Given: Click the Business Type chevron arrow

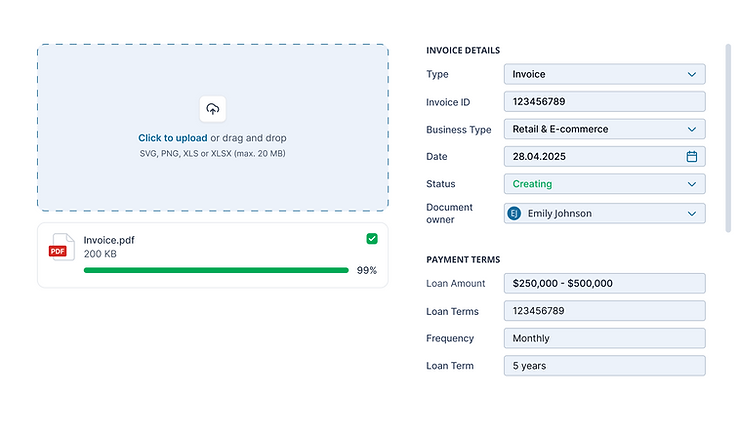Looking at the screenshot, I should [x=691, y=129].
